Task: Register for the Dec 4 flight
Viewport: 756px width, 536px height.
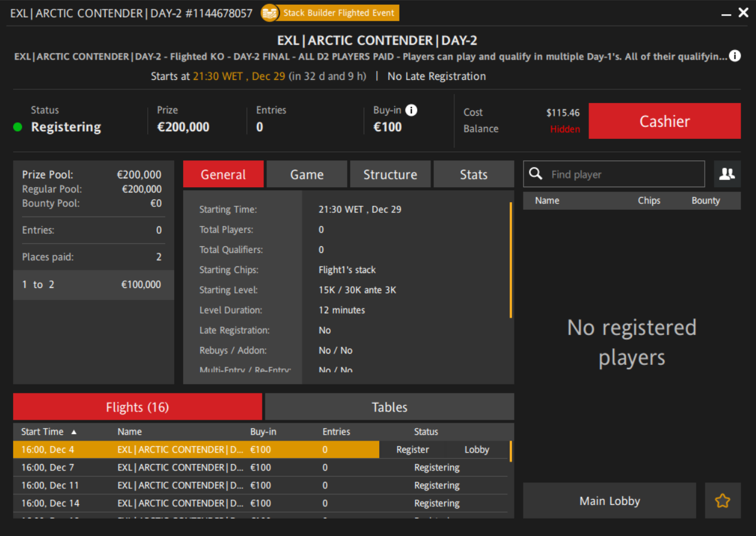Action: [x=413, y=450]
